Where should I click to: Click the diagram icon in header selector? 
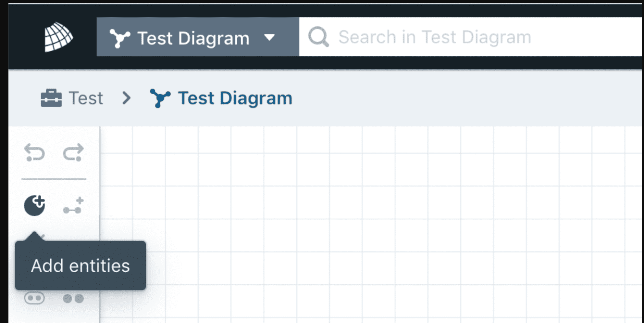[120, 38]
